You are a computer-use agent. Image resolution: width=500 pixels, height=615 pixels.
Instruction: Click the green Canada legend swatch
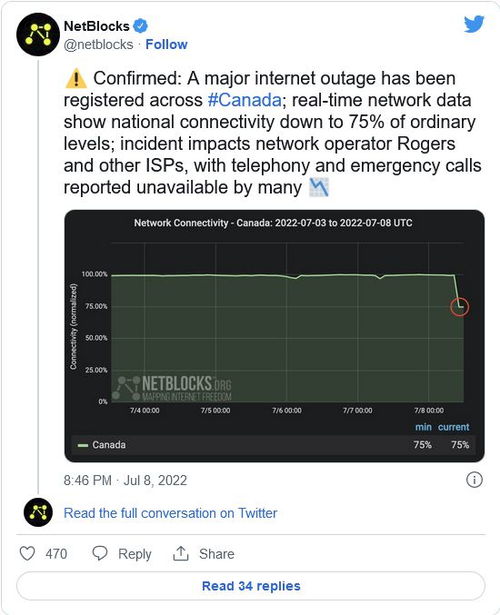pyautogui.click(x=83, y=445)
